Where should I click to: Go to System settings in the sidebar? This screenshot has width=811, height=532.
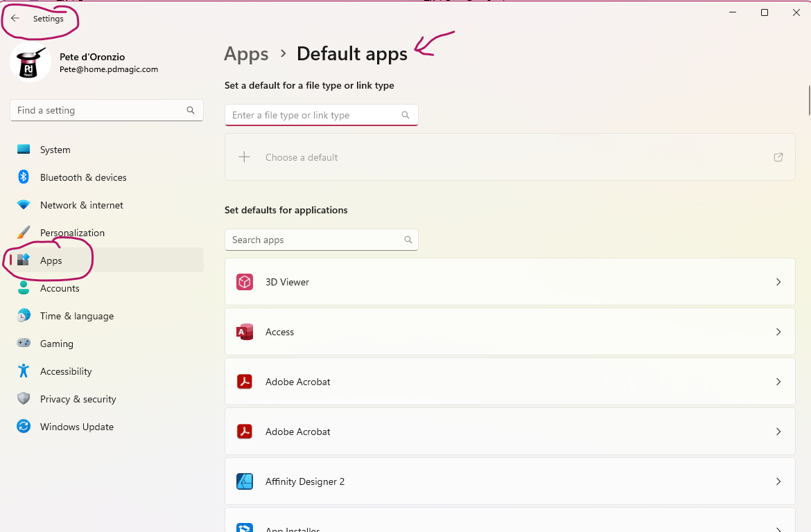click(107, 150)
